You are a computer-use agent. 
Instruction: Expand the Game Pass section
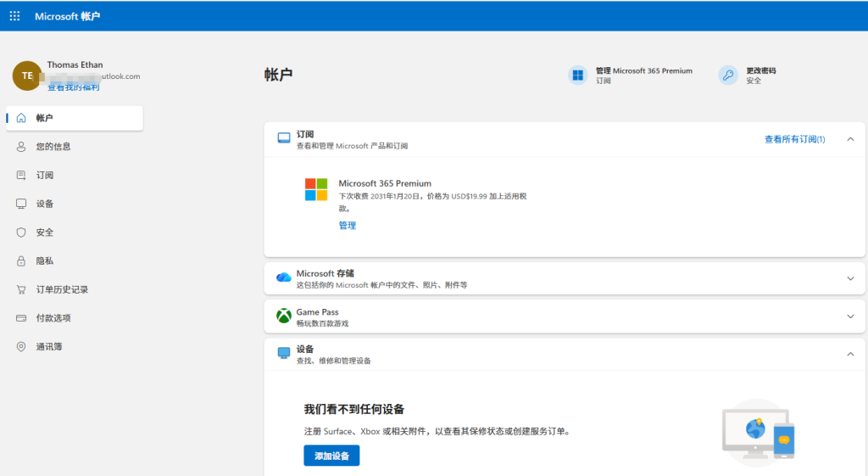coord(850,316)
